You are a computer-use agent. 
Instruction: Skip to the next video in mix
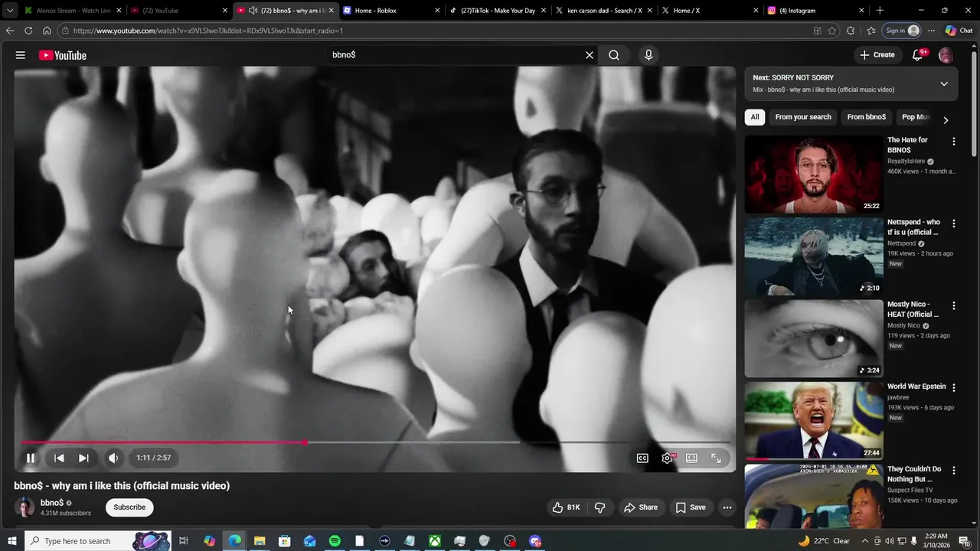[83, 458]
